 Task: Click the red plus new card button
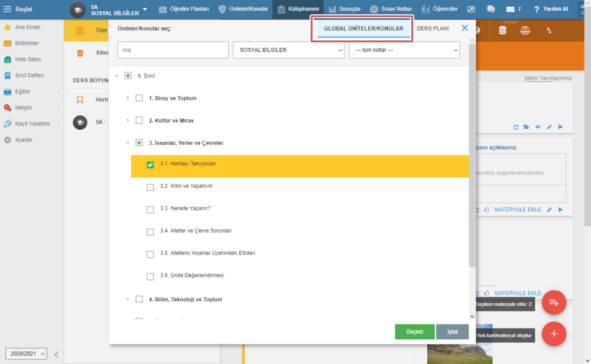point(554,334)
